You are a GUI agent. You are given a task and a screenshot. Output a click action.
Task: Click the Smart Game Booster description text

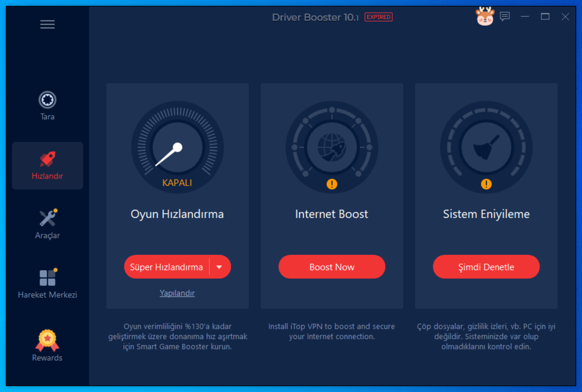(x=177, y=337)
